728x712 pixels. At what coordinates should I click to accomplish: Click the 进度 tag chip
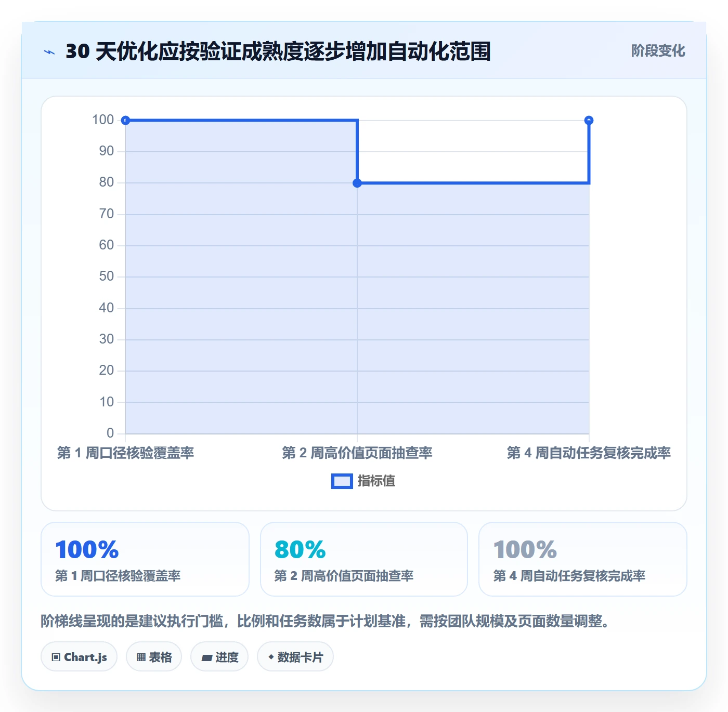coord(219,657)
